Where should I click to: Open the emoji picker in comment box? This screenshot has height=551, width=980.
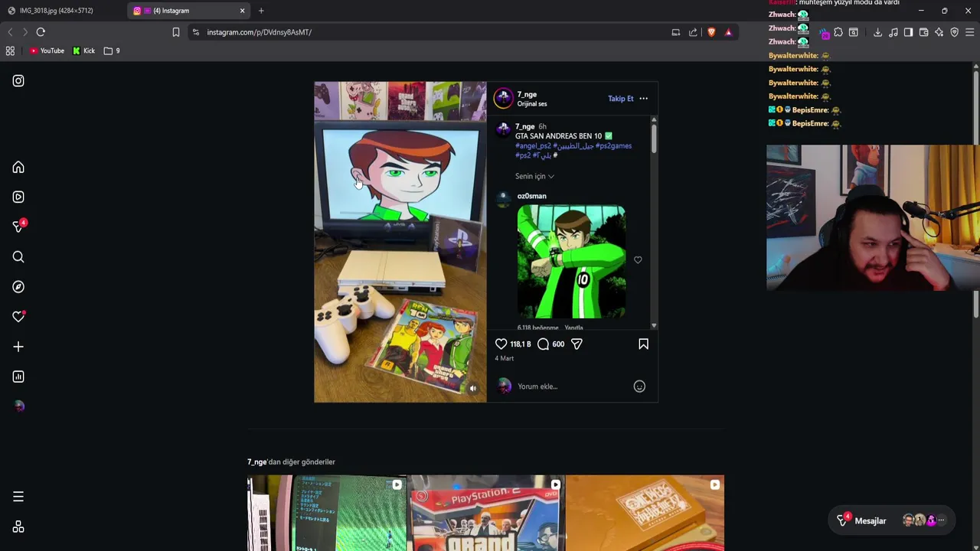point(639,386)
